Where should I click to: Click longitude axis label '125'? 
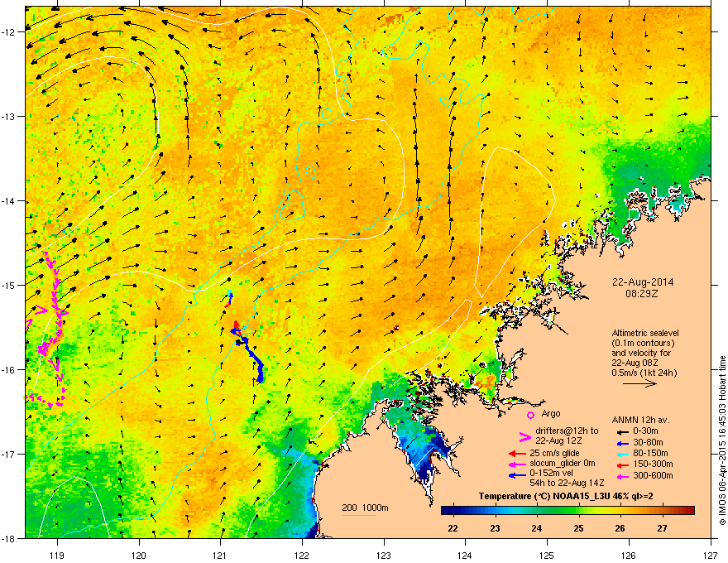click(547, 555)
